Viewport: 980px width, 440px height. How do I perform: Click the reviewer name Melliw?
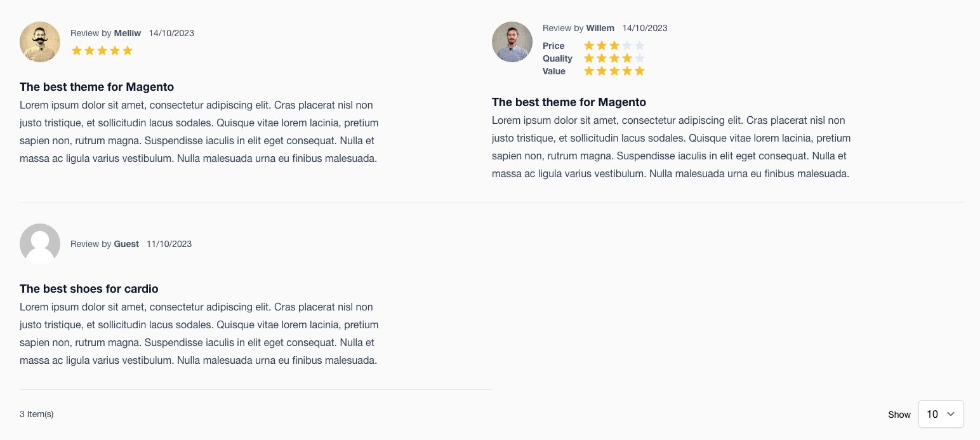tap(128, 33)
